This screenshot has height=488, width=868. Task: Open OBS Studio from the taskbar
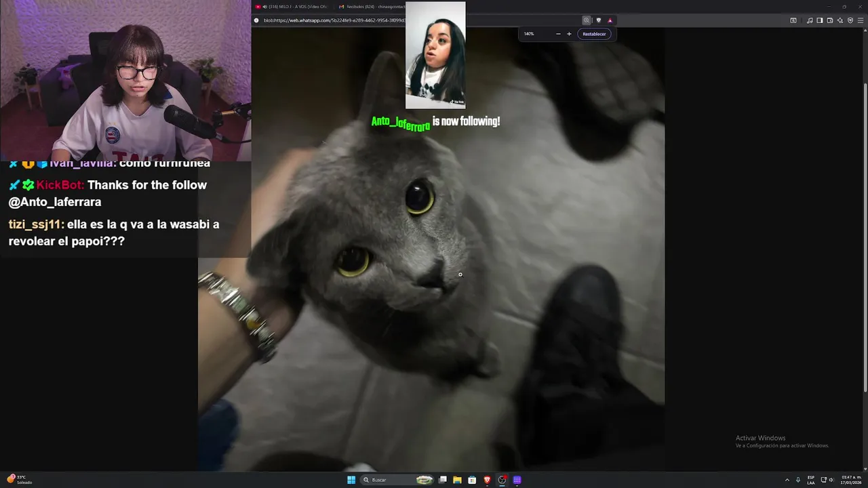point(502,480)
